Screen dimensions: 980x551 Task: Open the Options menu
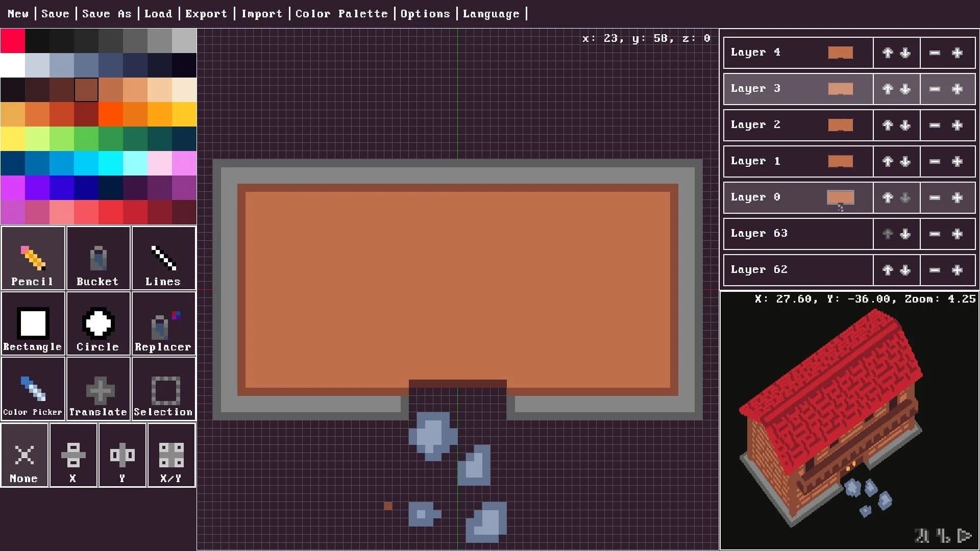425,14
